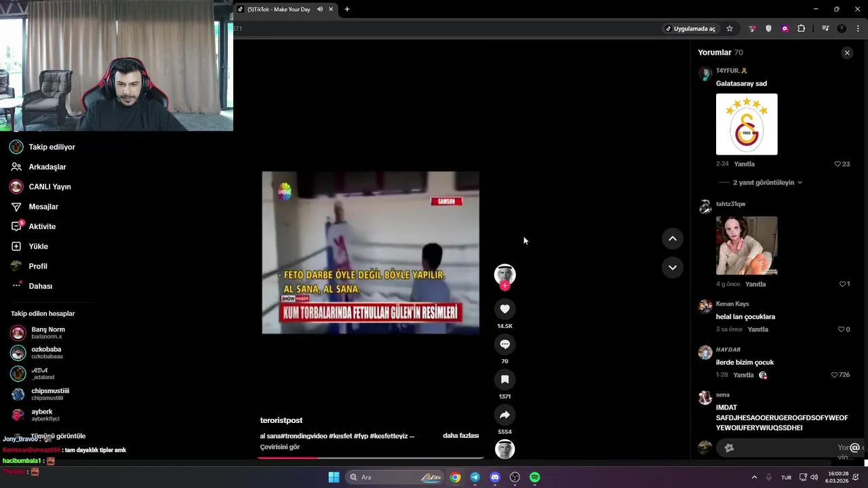
Task: Click 'Uygulamada aç' open in app button
Action: pyautogui.click(x=690, y=28)
